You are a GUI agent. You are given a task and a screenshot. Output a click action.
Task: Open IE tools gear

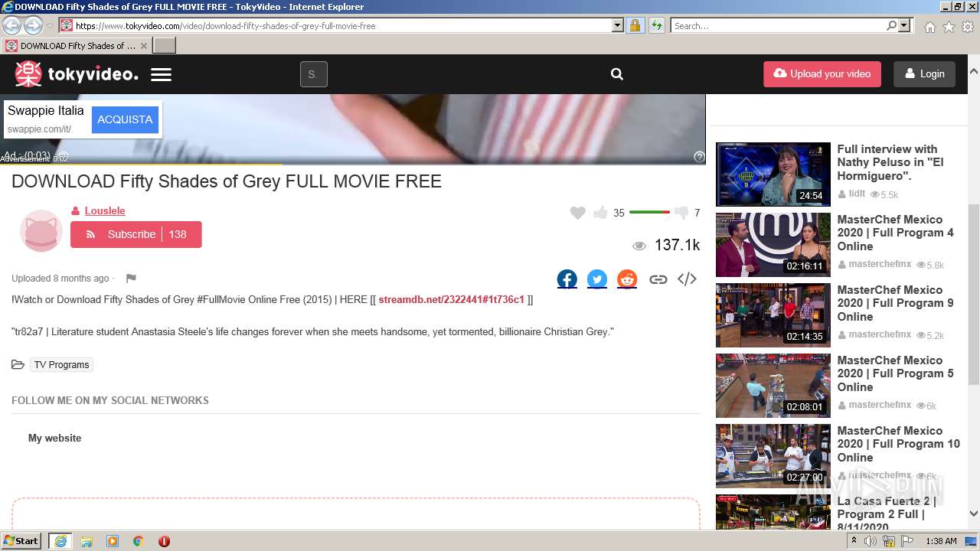click(968, 26)
